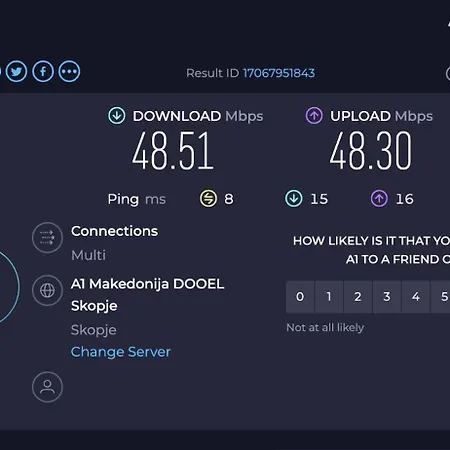The height and width of the screenshot is (450, 450).
Task: Choose rating 3 for A1 recommendation
Action: tap(387, 297)
